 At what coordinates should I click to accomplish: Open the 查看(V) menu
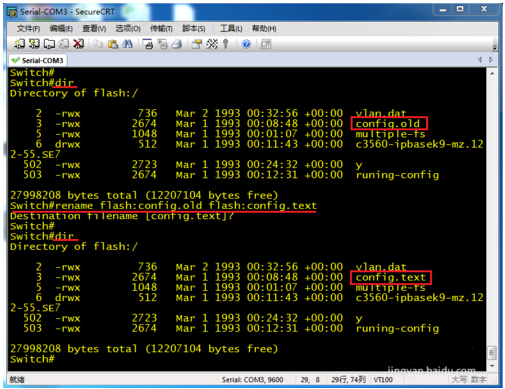[x=94, y=29]
